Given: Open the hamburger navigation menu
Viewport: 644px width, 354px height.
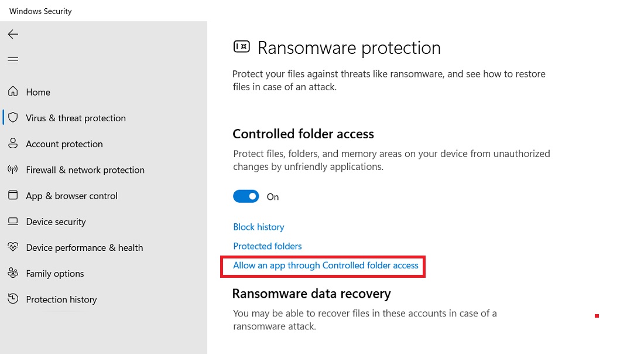Looking at the screenshot, I should click(13, 60).
